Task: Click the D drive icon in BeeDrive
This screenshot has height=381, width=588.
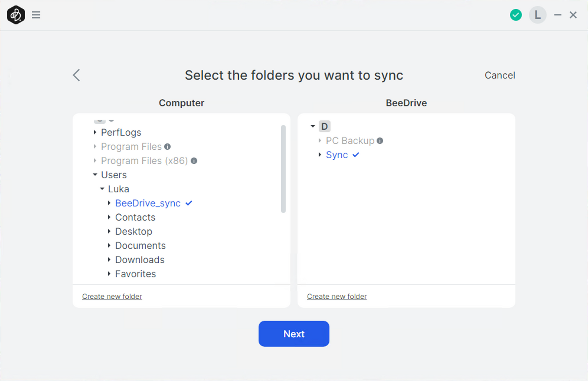Action: pos(325,126)
